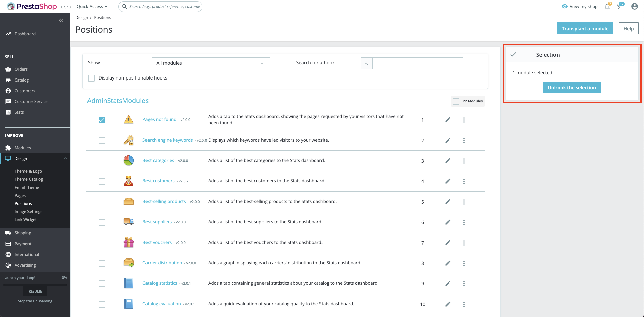Image resolution: width=644 pixels, height=317 pixels.
Task: Enable Display non-positionable hooks
Action: click(x=91, y=78)
